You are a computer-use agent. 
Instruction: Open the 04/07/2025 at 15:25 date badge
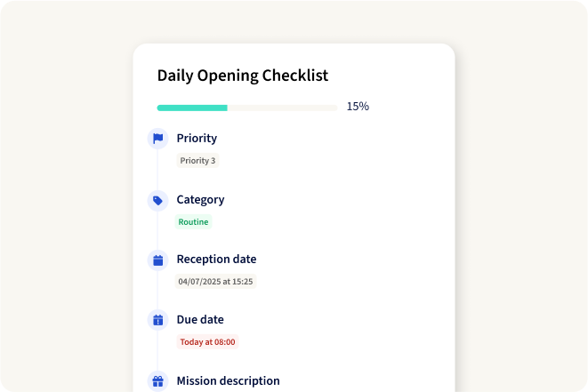pos(215,282)
